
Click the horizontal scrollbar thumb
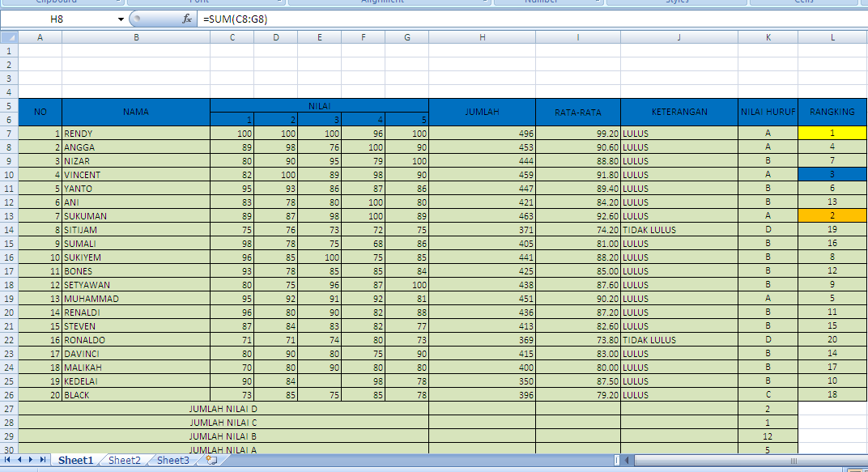[x=794, y=461]
